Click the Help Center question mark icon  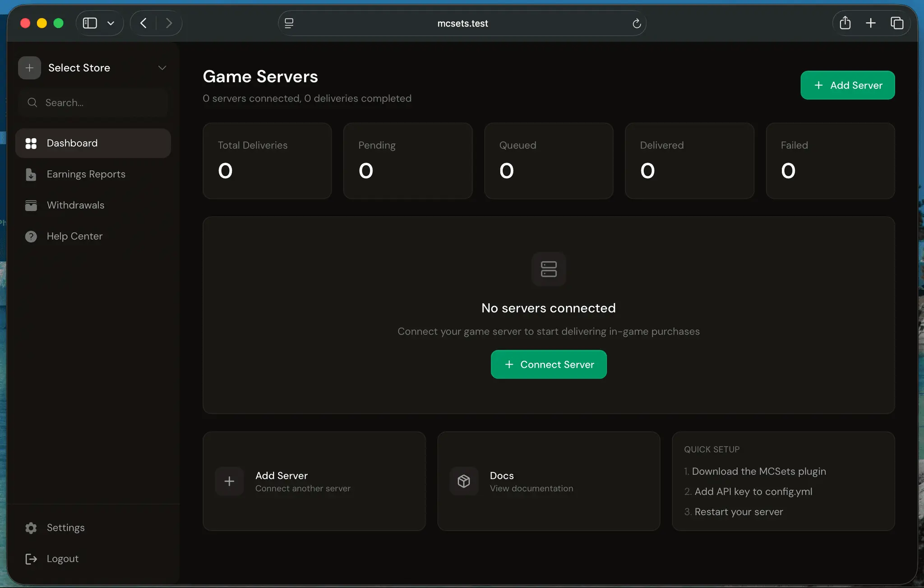[31, 236]
